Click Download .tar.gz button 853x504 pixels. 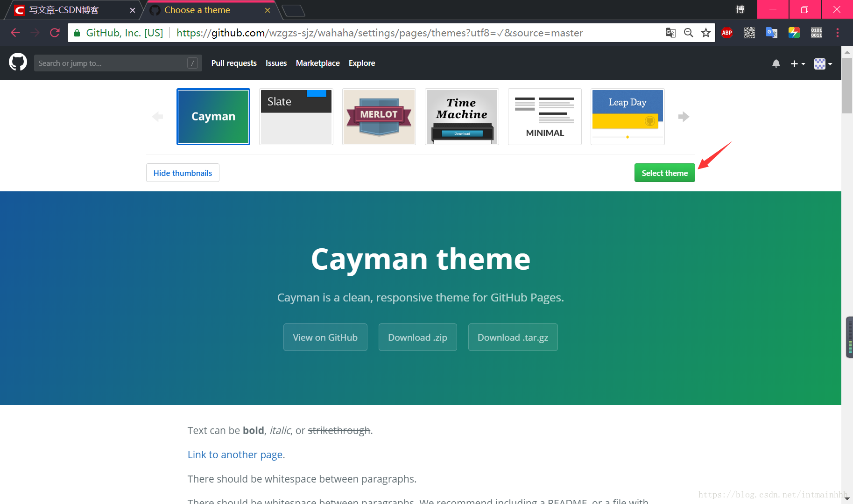[513, 337]
